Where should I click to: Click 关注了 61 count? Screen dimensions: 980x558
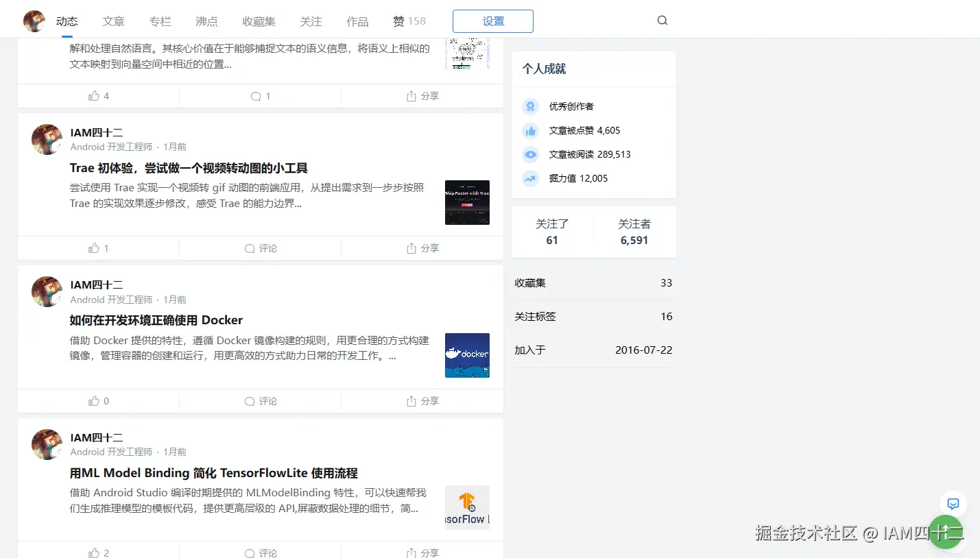click(552, 232)
